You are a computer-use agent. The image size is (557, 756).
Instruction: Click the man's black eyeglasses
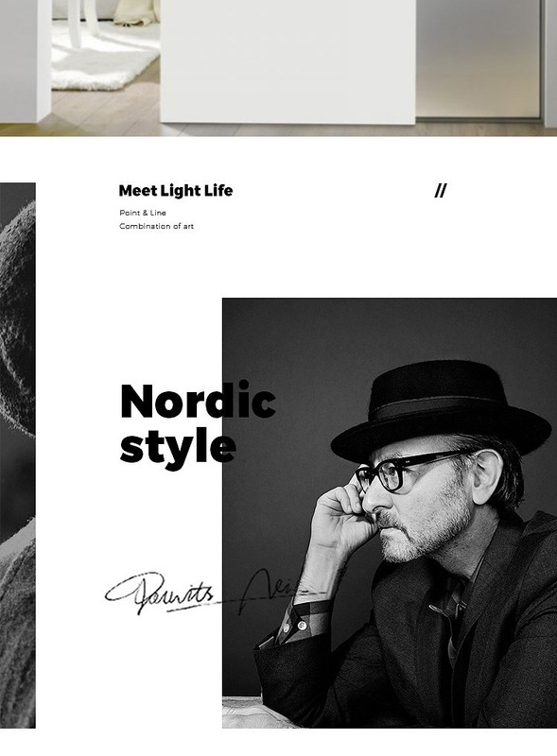[x=410, y=471]
